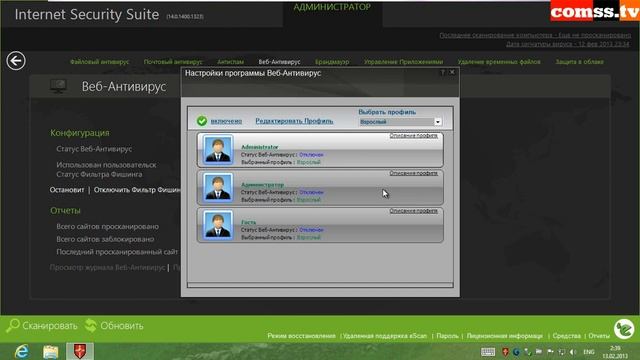Switch to the Антиспам tab

coord(231,62)
